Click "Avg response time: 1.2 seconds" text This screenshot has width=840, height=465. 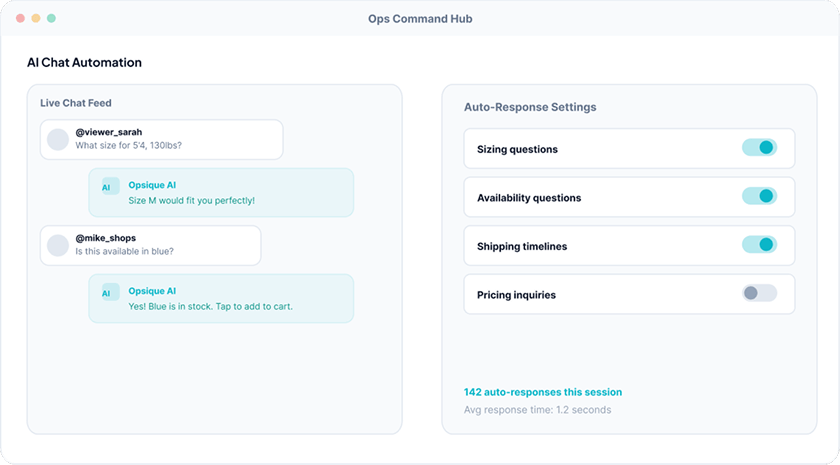coord(537,410)
